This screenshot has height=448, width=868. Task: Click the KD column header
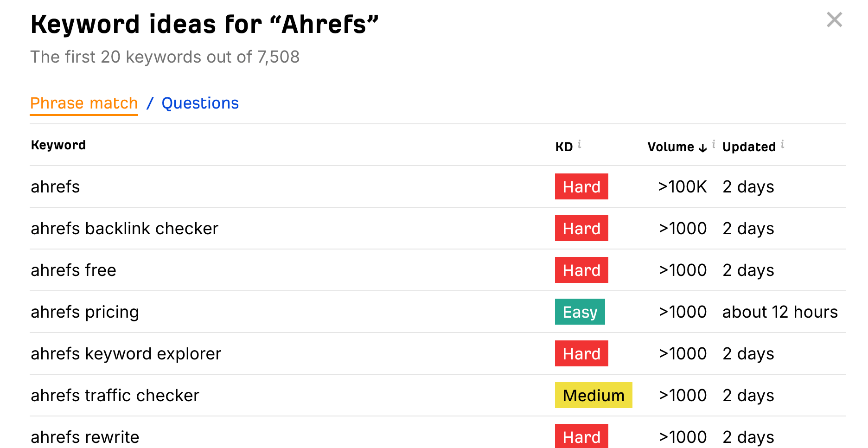pos(564,147)
